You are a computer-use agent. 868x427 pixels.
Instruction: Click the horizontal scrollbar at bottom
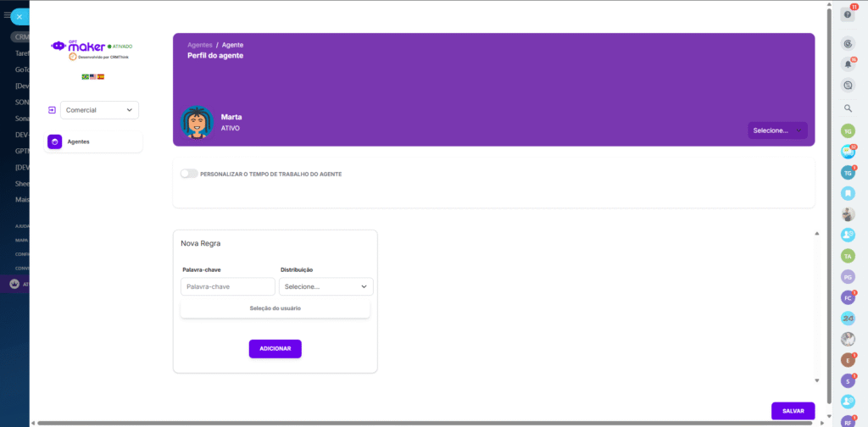click(424, 423)
